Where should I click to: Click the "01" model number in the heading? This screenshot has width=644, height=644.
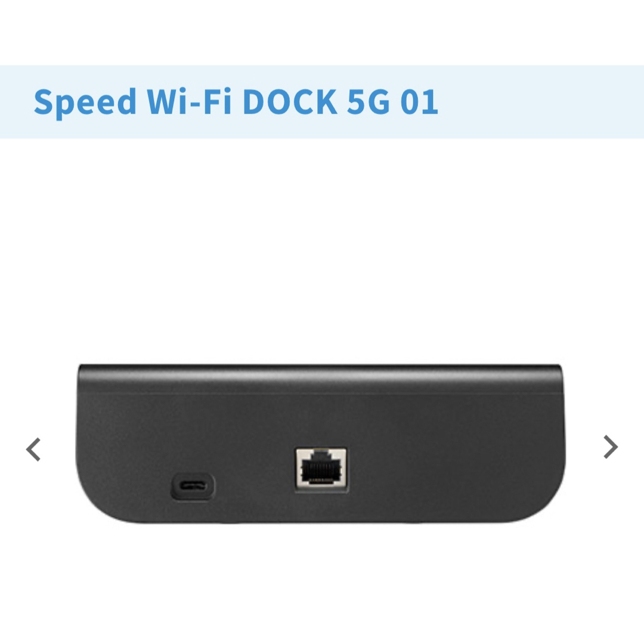pos(419,101)
